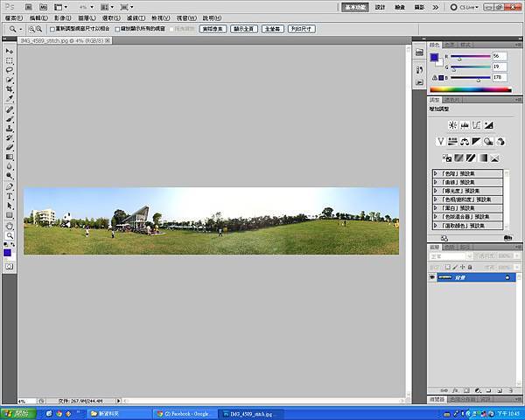The width and height of the screenshot is (525, 420).
Task: Launch Mini Bridge from the application bar
Action: point(43,7)
